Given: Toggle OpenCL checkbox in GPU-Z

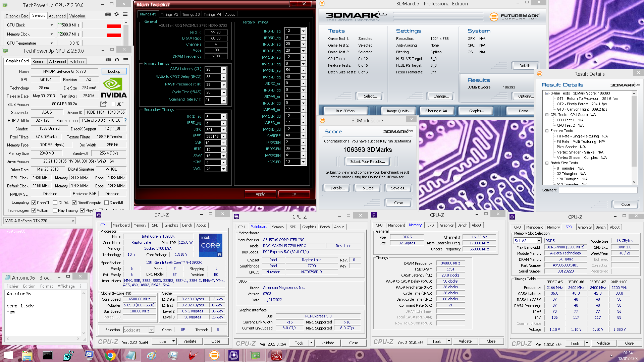Looking at the screenshot, I should pos(34,203).
